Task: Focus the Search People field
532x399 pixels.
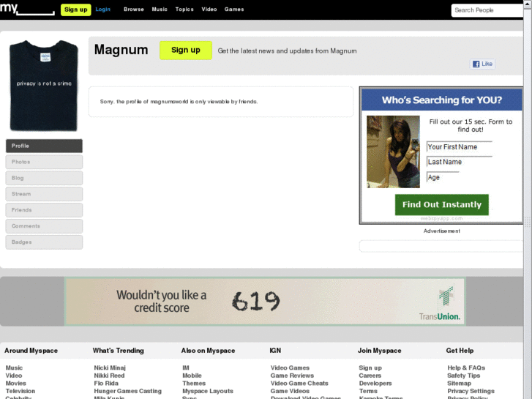Action: click(487, 10)
